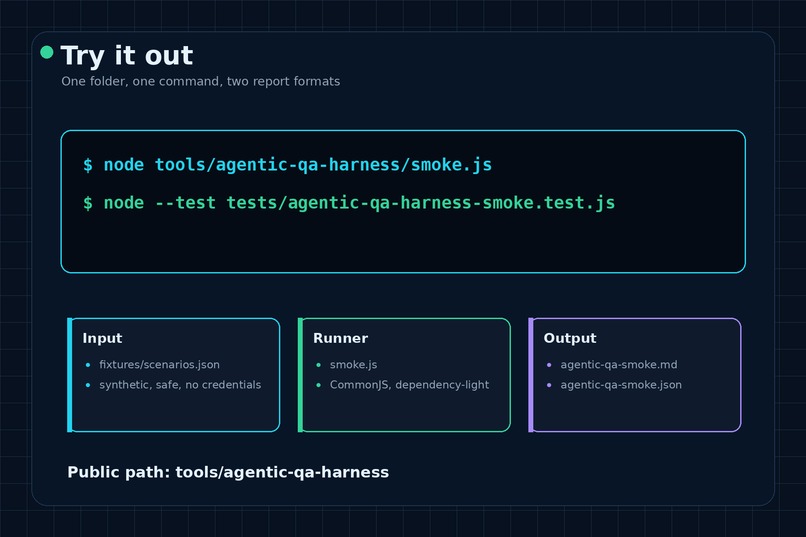Click the 'Output' card title
Image resolution: width=806 pixels, height=537 pixels.
[x=570, y=338]
